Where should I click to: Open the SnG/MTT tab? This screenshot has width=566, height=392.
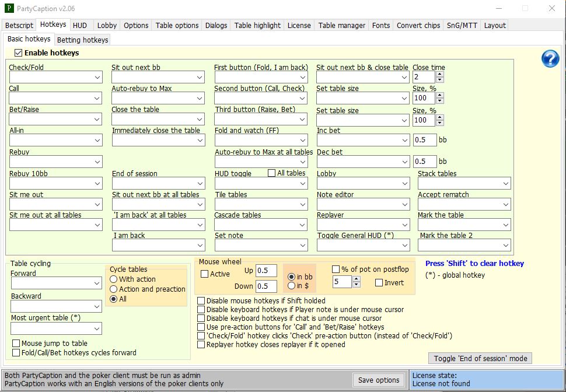(x=462, y=26)
